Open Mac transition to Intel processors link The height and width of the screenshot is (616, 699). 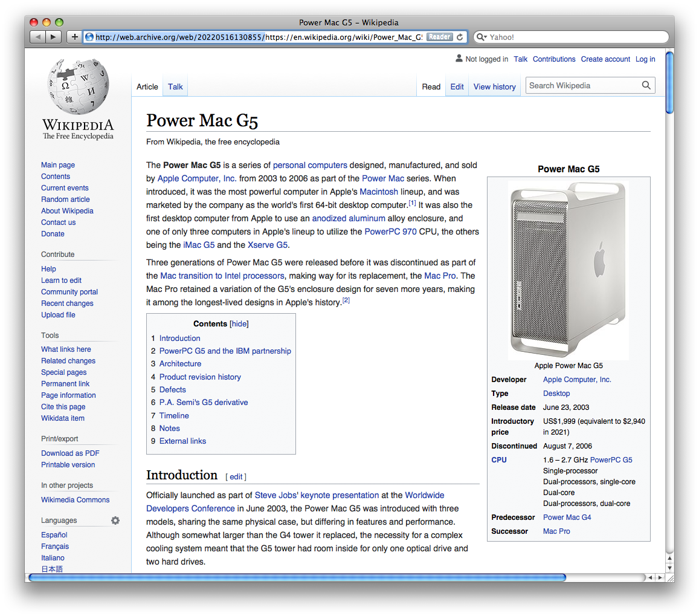222,276
